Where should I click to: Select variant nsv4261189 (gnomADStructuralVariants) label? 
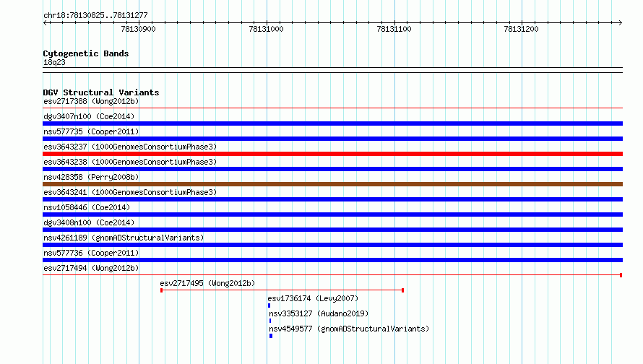click(x=124, y=238)
